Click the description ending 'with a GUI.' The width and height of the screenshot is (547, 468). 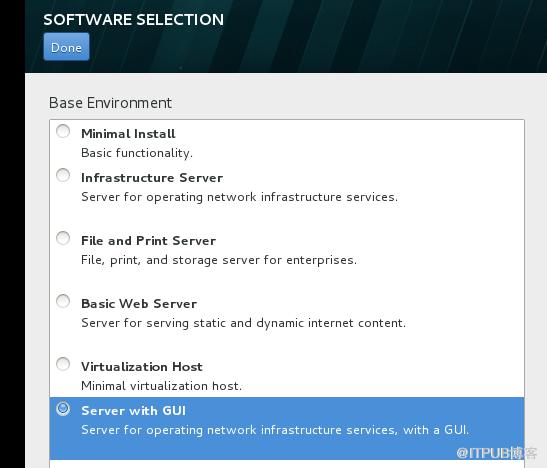[275, 430]
